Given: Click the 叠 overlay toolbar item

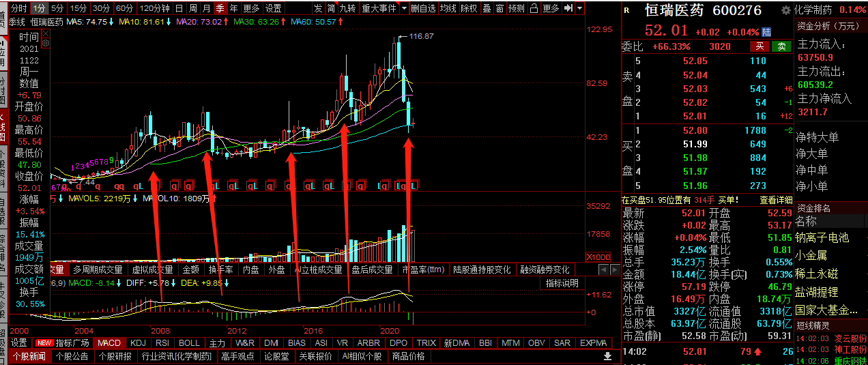Looking at the screenshot, I should [486, 8].
